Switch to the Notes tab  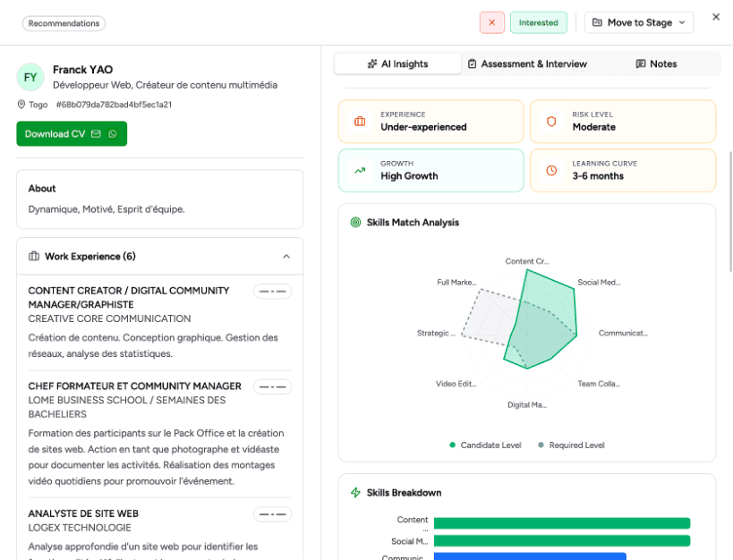click(661, 64)
